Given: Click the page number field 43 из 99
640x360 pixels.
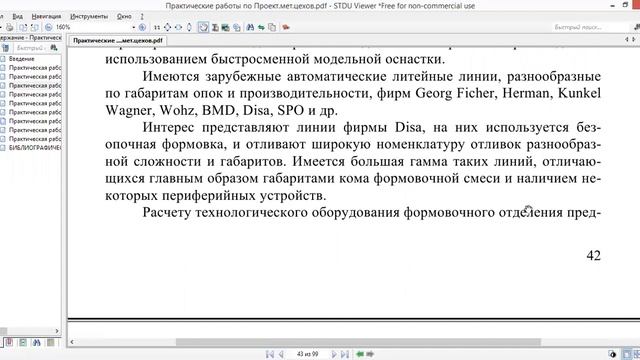Looking at the screenshot, I should tap(307, 354).
